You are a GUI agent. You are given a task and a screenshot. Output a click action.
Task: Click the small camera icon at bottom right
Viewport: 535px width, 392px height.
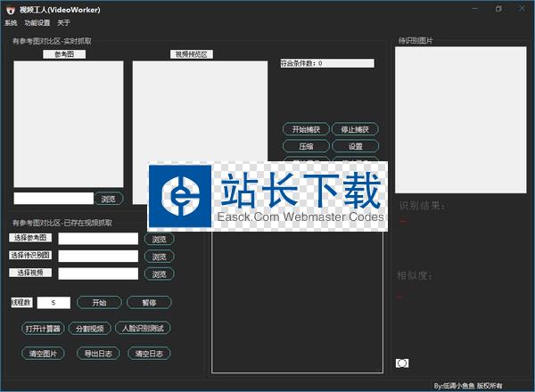click(402, 363)
